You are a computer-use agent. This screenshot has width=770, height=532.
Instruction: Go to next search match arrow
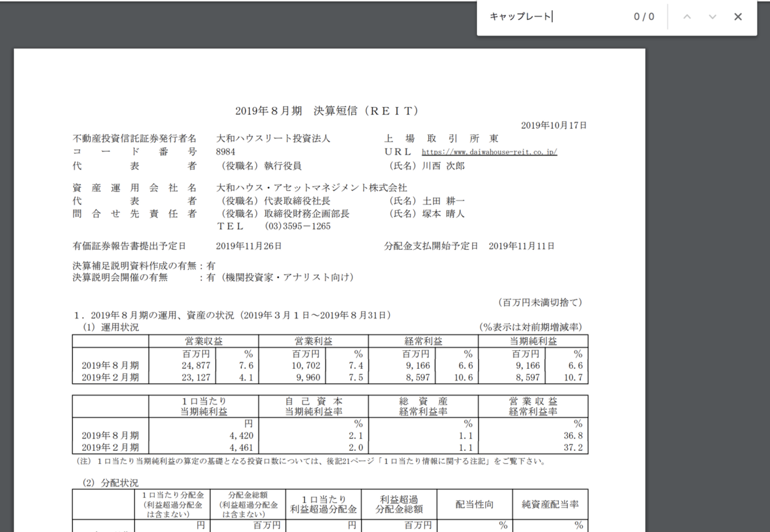click(x=712, y=17)
